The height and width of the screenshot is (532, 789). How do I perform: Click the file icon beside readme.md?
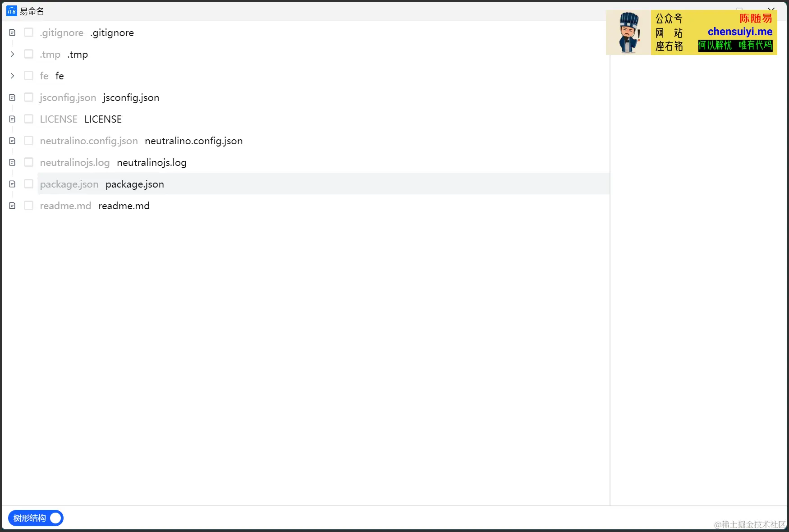(x=12, y=206)
